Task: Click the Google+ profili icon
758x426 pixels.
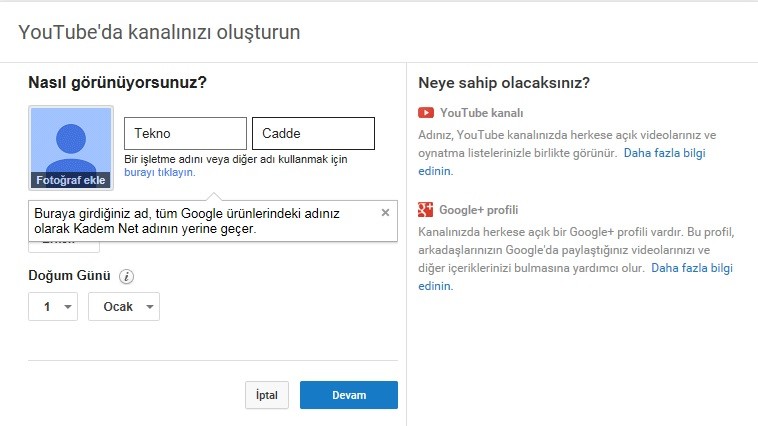Action: (425, 209)
